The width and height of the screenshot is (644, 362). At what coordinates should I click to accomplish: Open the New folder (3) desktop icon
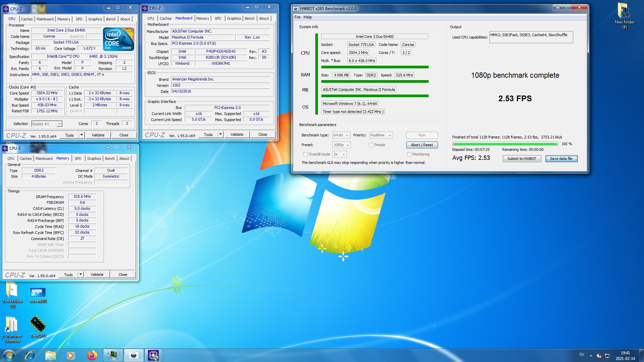(12, 295)
